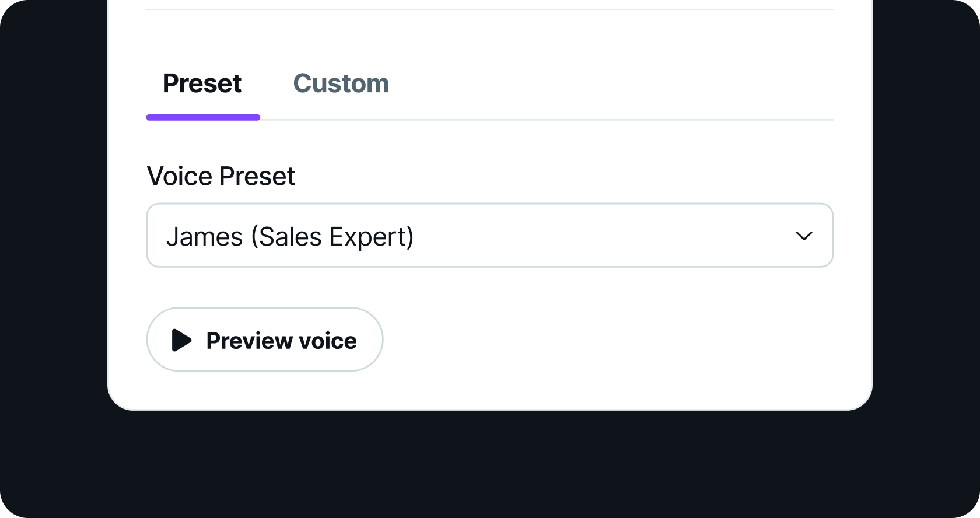980x518 pixels.
Task: Expand the James (Sales Expert) combo box
Action: [x=489, y=236]
